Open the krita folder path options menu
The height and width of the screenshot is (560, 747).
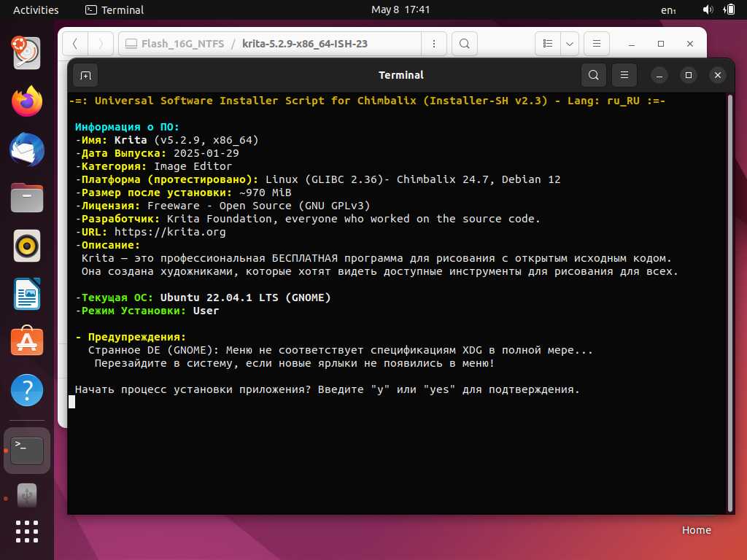(x=435, y=44)
